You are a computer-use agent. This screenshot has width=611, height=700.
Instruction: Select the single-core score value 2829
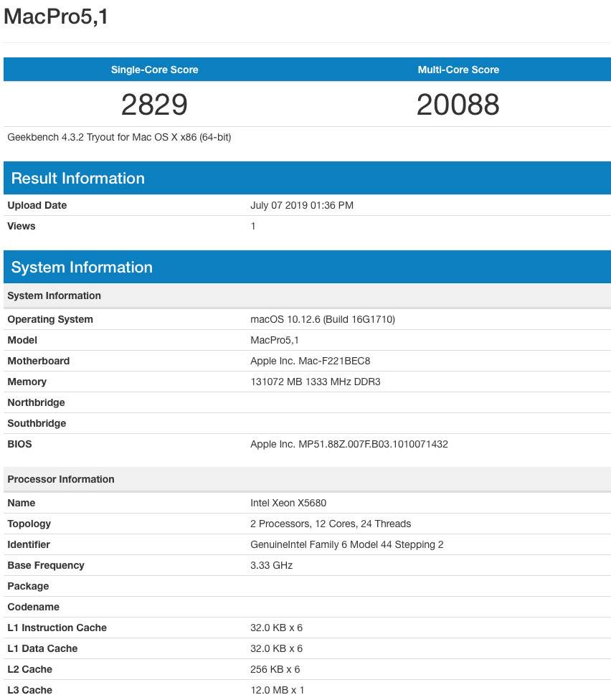point(154,105)
